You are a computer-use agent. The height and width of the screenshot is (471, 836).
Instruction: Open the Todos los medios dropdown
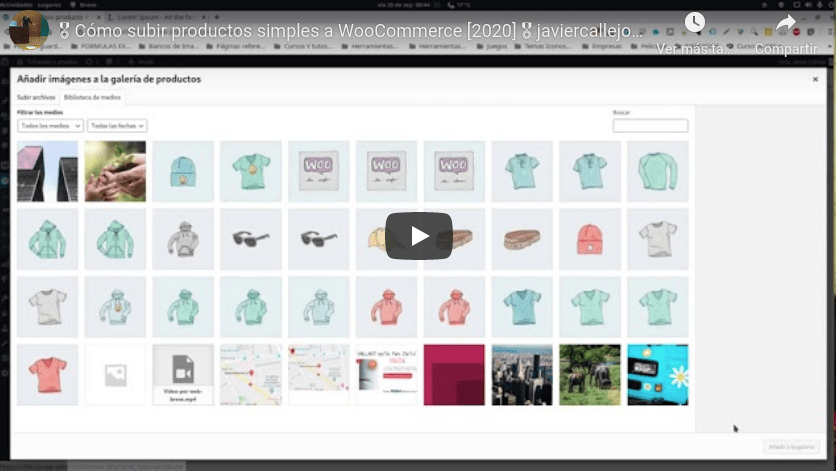(50, 126)
